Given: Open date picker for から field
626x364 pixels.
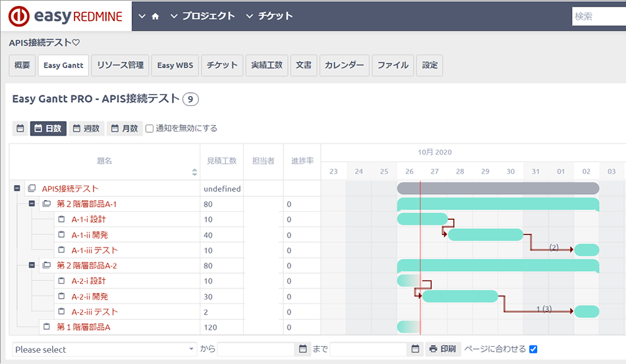Looking at the screenshot, I should pyautogui.click(x=302, y=350).
